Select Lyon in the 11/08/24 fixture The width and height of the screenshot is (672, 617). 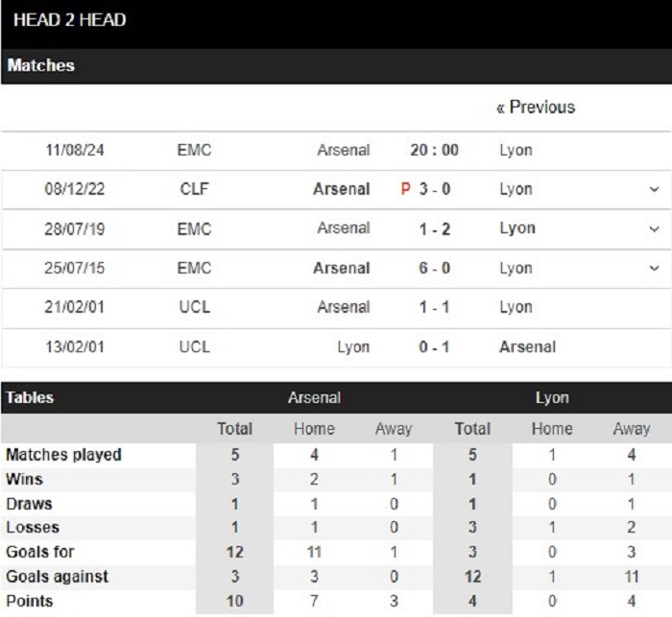coord(516,150)
